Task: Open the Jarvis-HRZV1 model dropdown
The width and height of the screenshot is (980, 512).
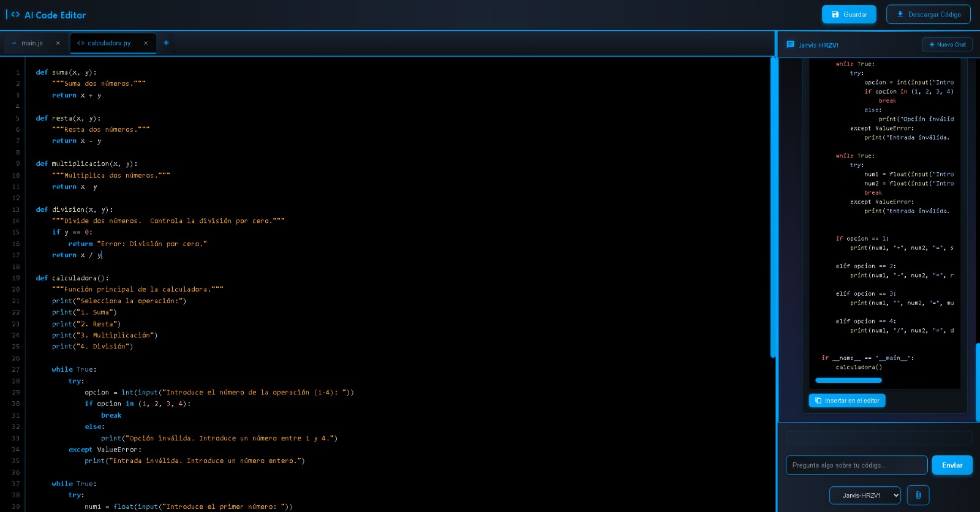Action: (865, 495)
